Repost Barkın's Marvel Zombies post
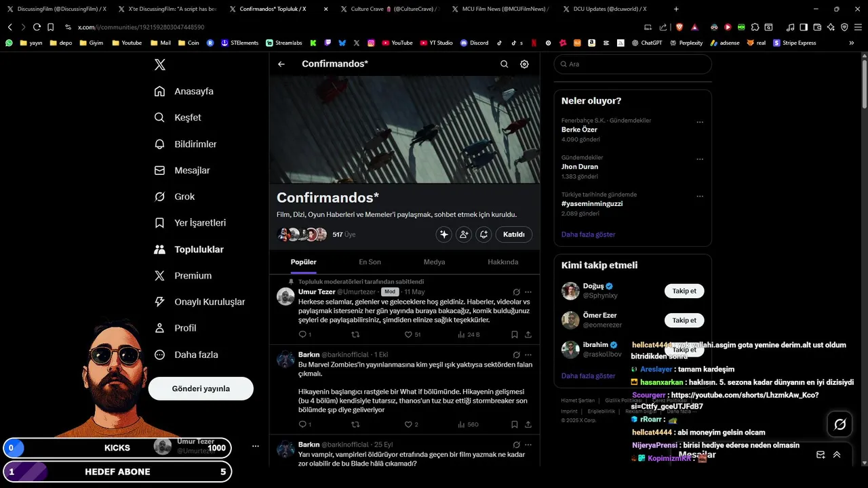Image resolution: width=868 pixels, height=488 pixels. tap(355, 424)
